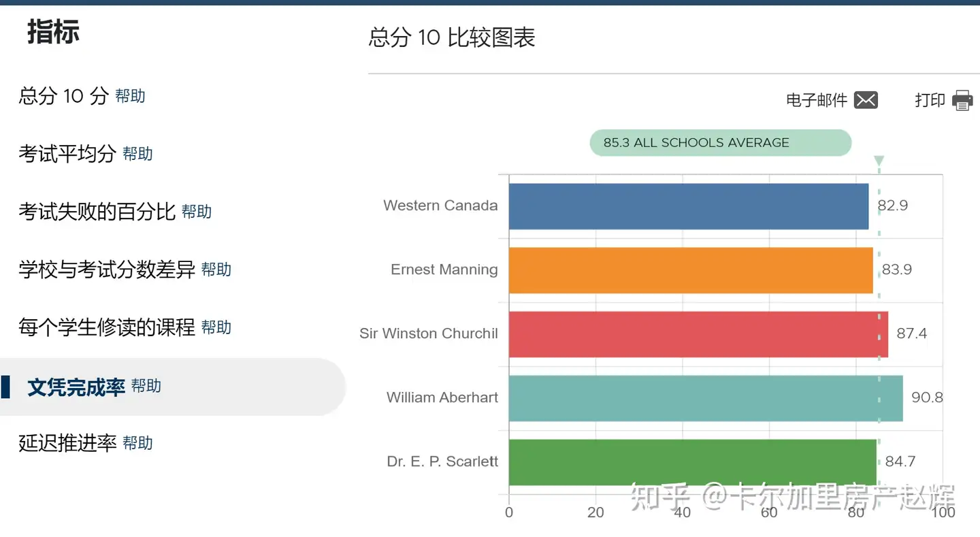Open the 延迟推进率 indicator

(67, 443)
